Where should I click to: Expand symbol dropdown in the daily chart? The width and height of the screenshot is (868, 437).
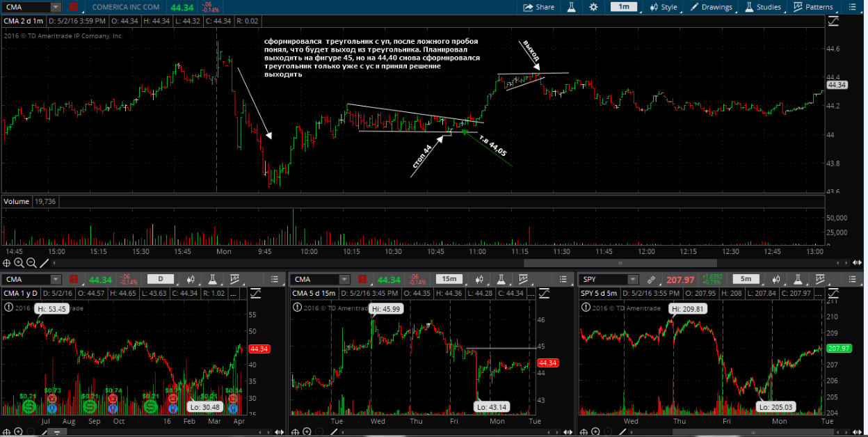point(56,279)
